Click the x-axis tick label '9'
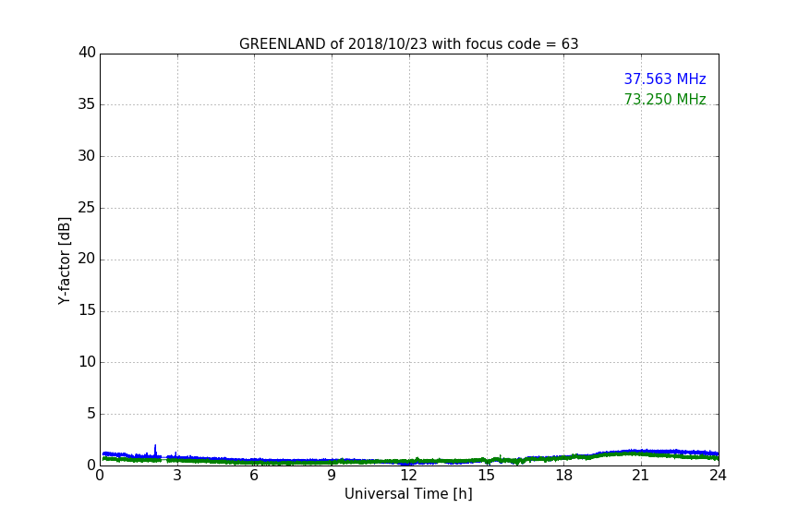The height and width of the screenshot is (532, 798). (x=332, y=476)
